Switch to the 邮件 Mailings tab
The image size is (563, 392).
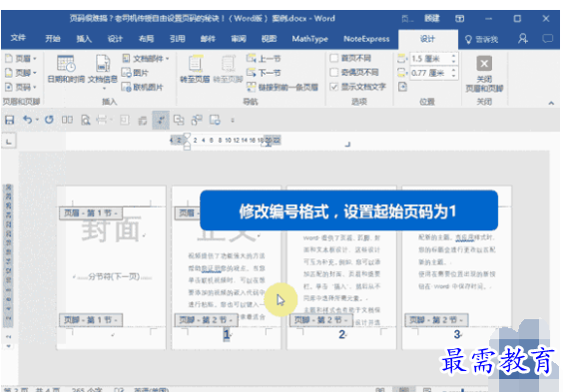208,39
